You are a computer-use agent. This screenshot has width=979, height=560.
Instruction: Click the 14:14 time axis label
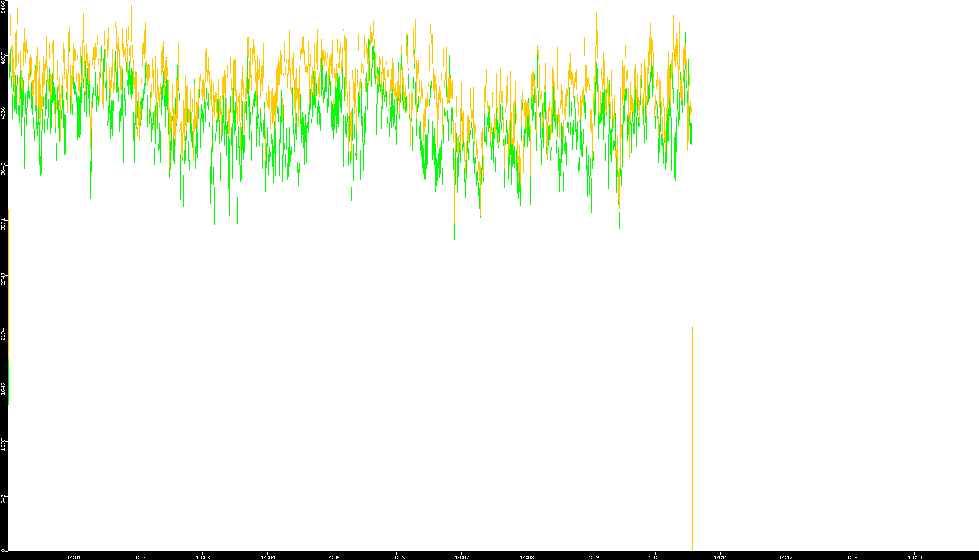coord(915,557)
